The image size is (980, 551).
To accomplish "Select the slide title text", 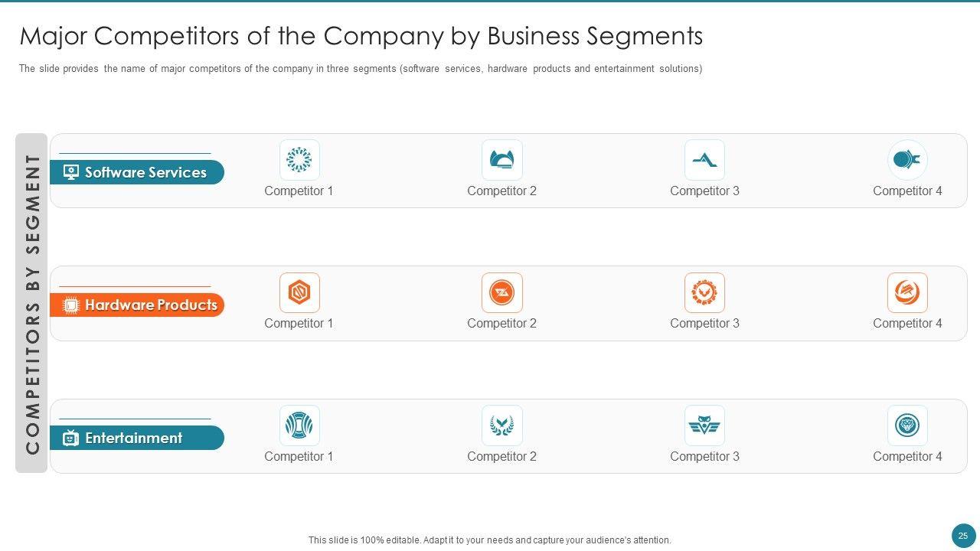I will pyautogui.click(x=361, y=36).
